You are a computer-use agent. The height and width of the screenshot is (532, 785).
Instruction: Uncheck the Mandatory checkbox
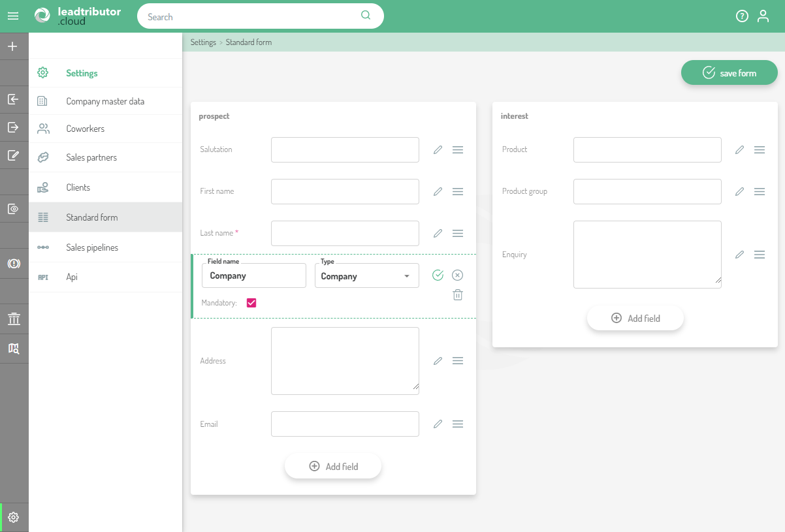pyautogui.click(x=251, y=303)
